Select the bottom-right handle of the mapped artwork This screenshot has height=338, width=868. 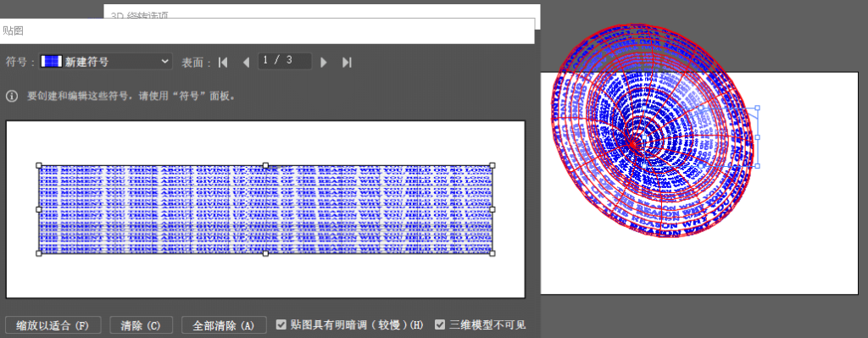(x=492, y=253)
